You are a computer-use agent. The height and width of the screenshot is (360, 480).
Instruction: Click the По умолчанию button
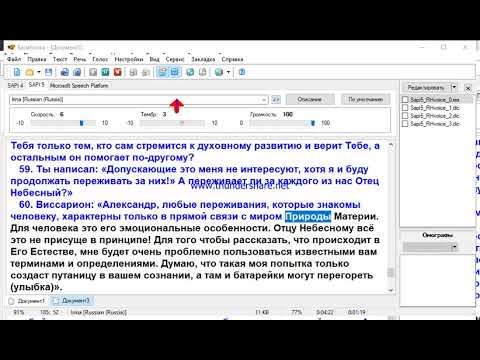point(365,99)
